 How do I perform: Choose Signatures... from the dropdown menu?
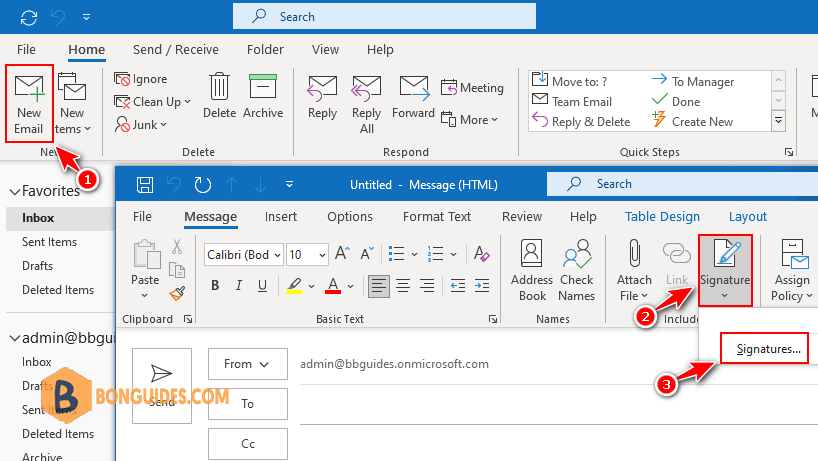[768, 349]
